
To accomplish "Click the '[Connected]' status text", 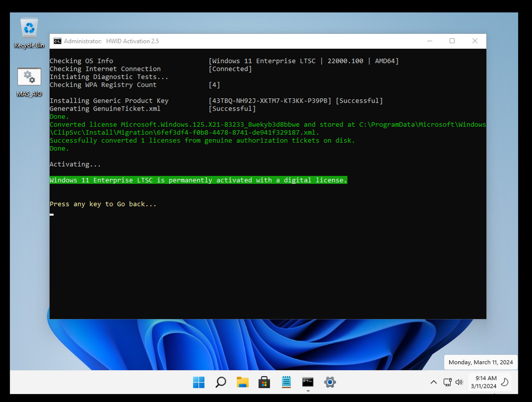I will click(230, 69).
